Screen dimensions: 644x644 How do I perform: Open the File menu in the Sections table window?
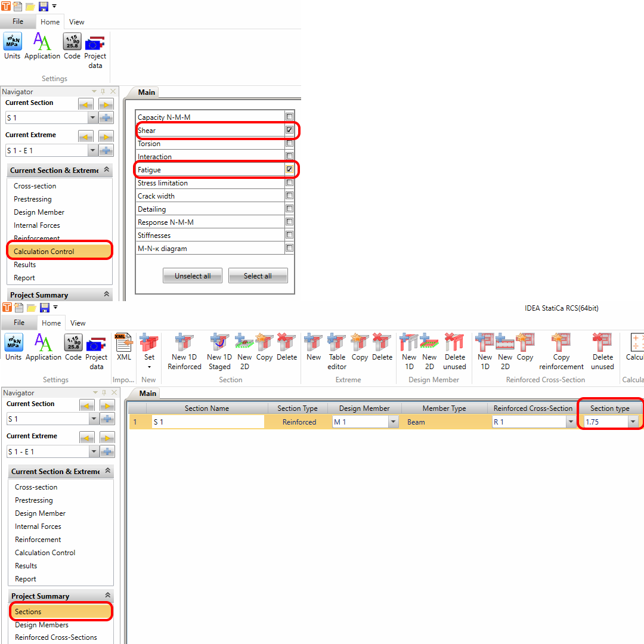tap(19, 323)
